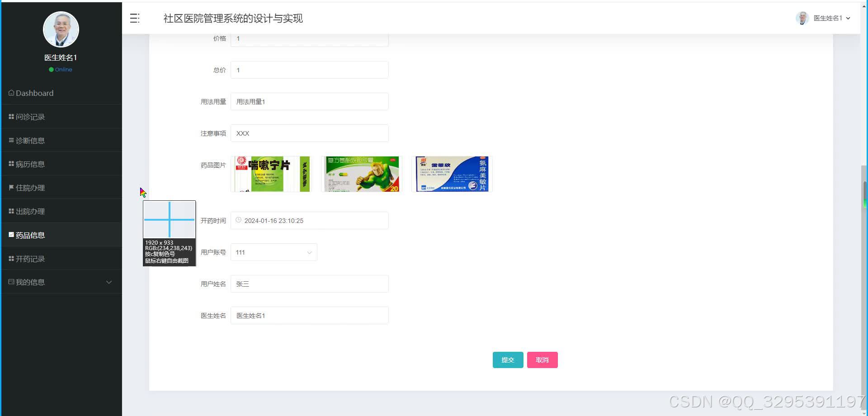Select the 住院办理 flag icon
868x416 pixels.
pos(11,187)
